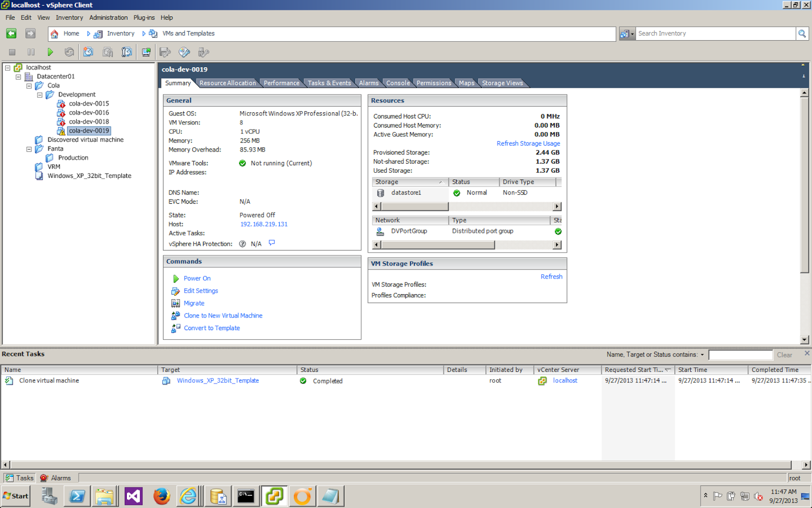This screenshot has height=508, width=812.
Task: Open the Snapshot Manager icon
Action: coord(126,52)
